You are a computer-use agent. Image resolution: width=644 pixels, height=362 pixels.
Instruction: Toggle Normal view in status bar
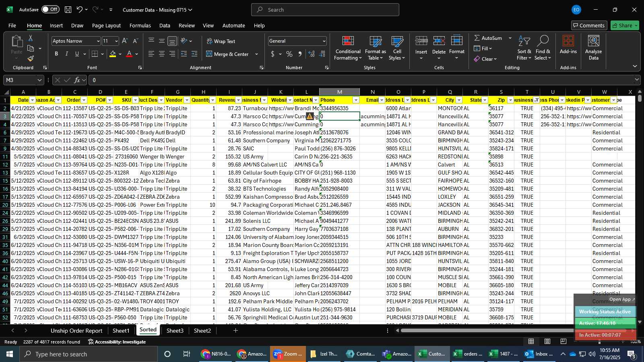coord(531,341)
